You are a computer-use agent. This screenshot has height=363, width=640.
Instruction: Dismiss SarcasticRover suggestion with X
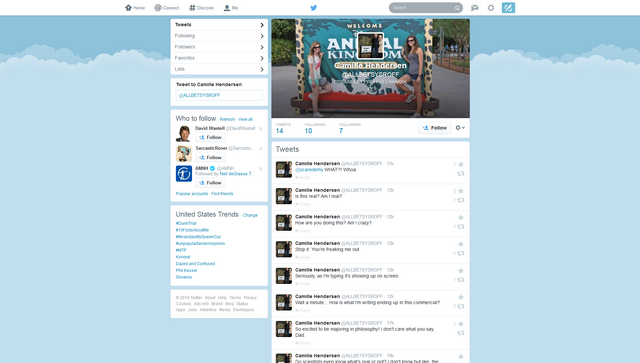coord(260,149)
